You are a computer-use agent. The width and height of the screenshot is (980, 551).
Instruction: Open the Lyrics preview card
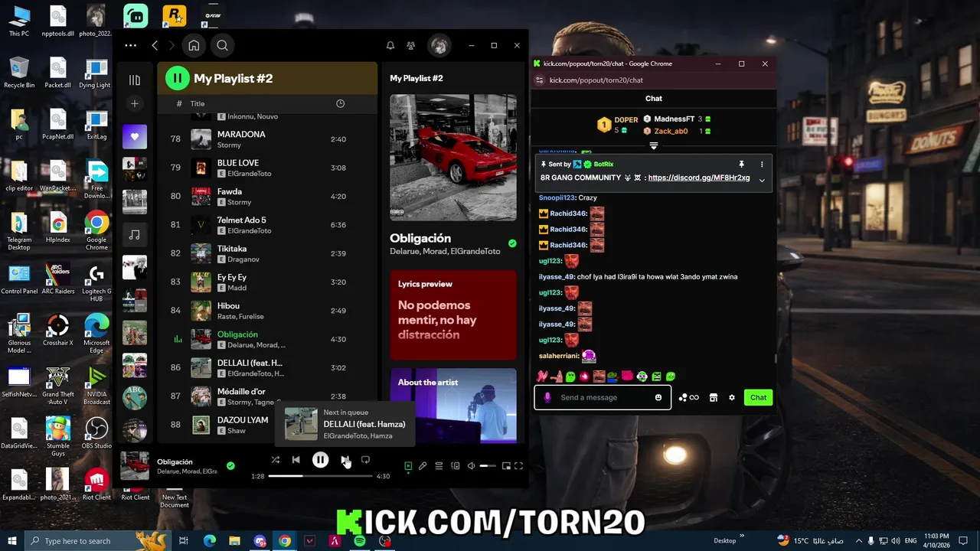[453, 315]
